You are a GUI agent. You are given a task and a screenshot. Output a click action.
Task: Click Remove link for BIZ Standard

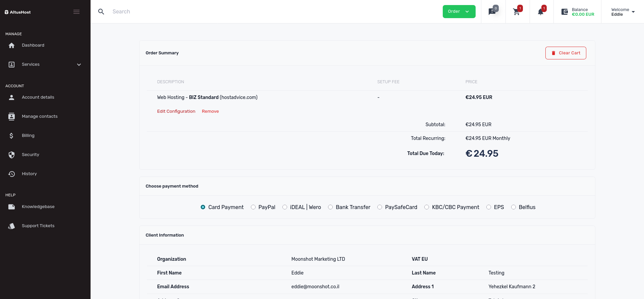pos(210,111)
